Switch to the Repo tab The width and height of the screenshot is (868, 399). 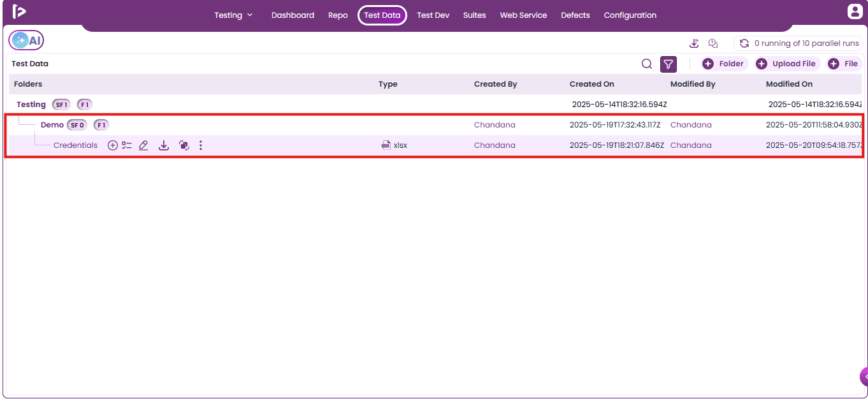pyautogui.click(x=338, y=15)
